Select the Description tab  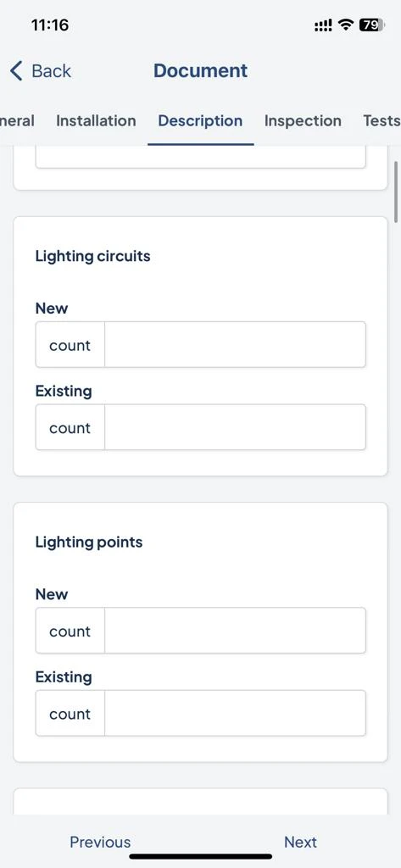pyautogui.click(x=200, y=120)
